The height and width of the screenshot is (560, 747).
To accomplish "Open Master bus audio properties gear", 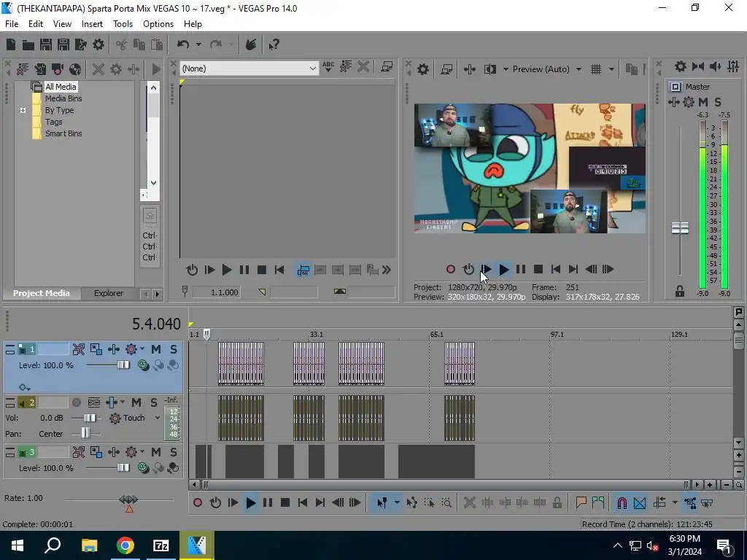I will point(681,66).
